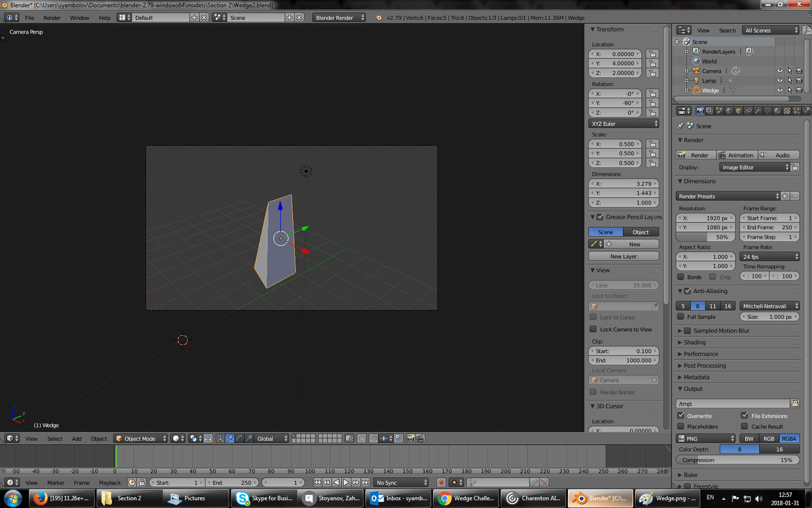
Task: Open the Modifiers properties (wrench icon)
Action: 757,110
